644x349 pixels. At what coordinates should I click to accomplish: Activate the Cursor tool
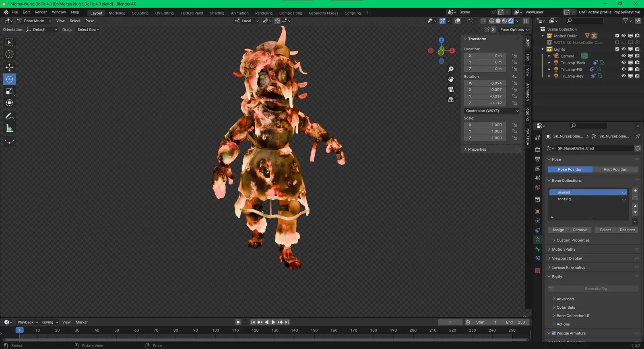point(9,54)
